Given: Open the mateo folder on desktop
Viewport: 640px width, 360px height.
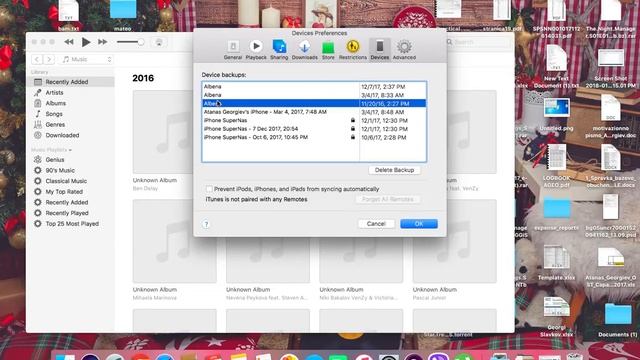Looking at the screenshot, I should 123,16.
